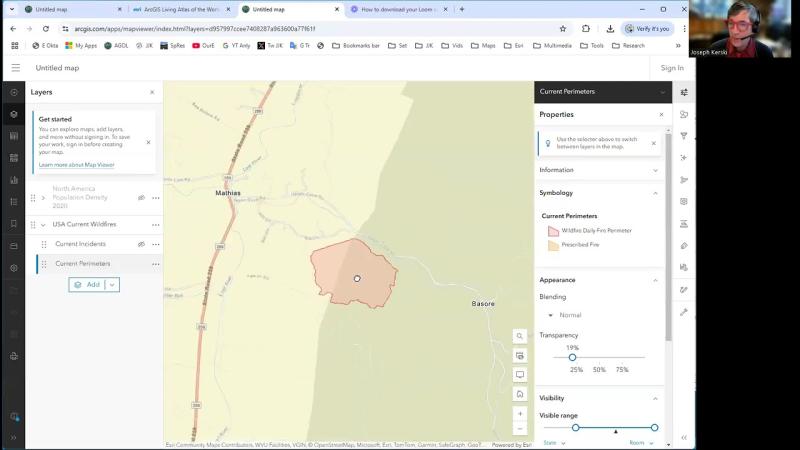
Task: Open the Legend icon in left toolbar
Action: tap(14, 202)
